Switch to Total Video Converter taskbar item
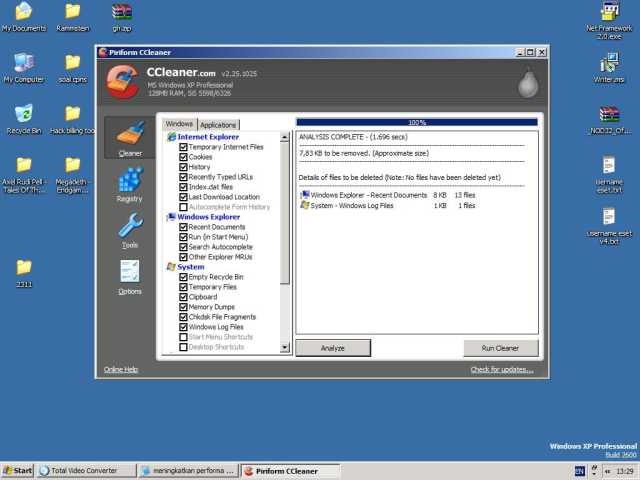The width and height of the screenshot is (640, 480). (x=87, y=471)
